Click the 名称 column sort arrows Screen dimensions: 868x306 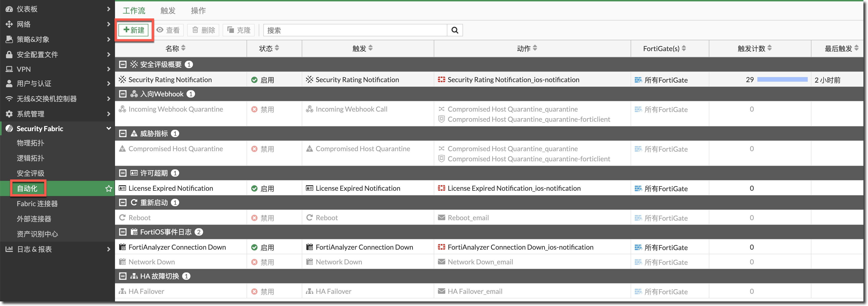[183, 48]
